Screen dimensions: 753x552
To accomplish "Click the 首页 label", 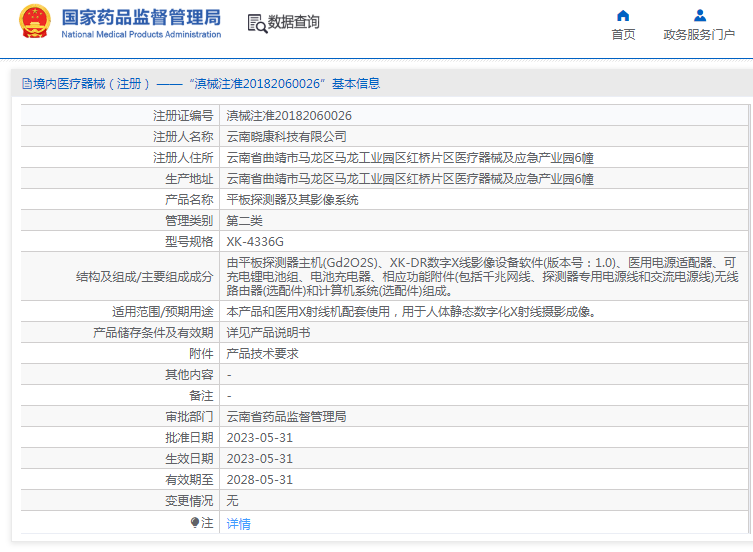I will tap(623, 35).
